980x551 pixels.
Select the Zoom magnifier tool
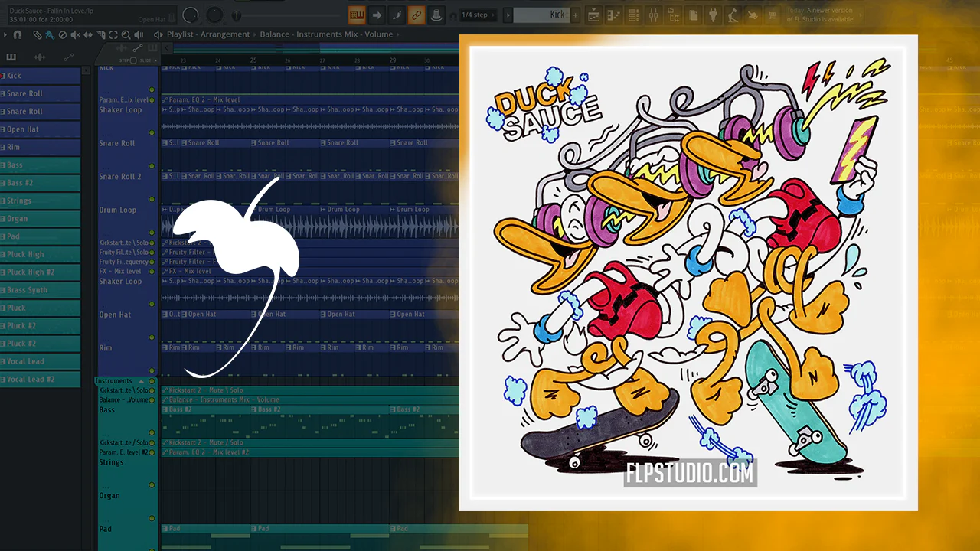coord(126,34)
